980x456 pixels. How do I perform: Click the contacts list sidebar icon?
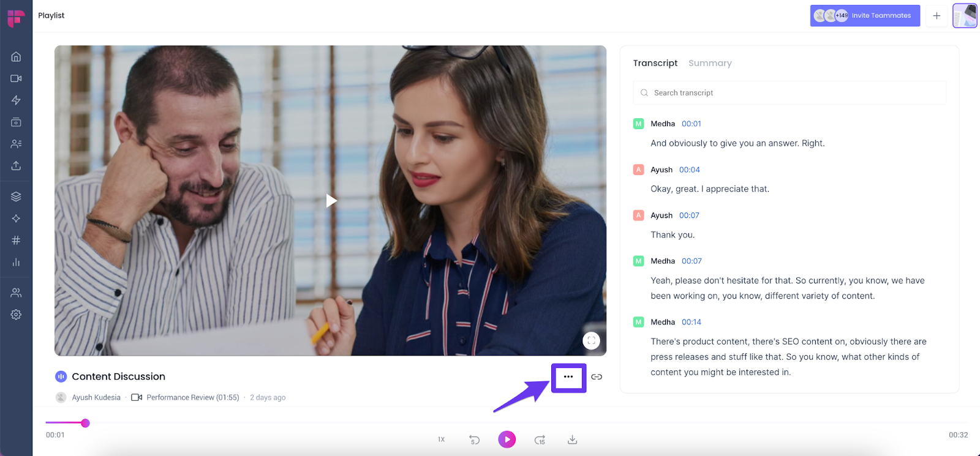click(16, 144)
